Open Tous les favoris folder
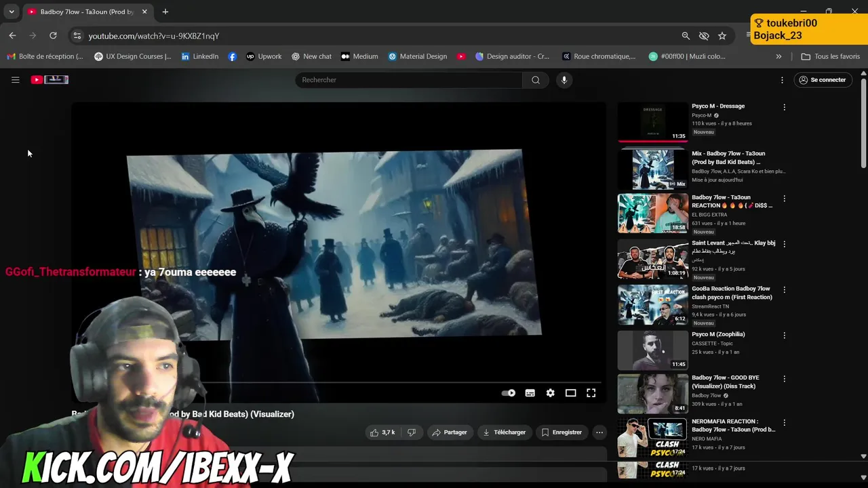The width and height of the screenshot is (868, 488). click(831, 56)
